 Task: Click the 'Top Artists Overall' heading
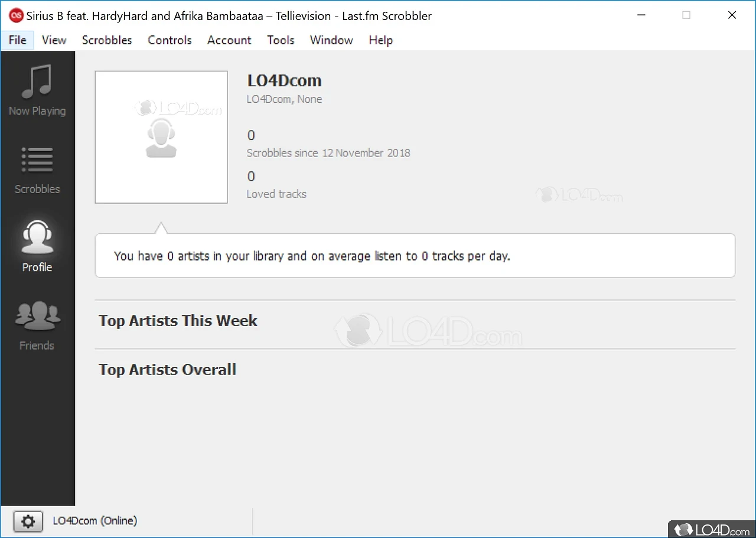point(167,370)
